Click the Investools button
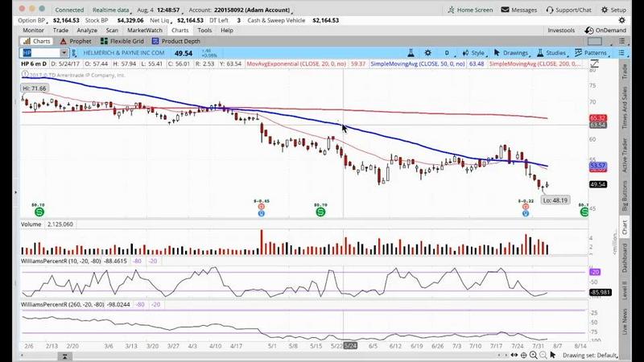 point(561,31)
